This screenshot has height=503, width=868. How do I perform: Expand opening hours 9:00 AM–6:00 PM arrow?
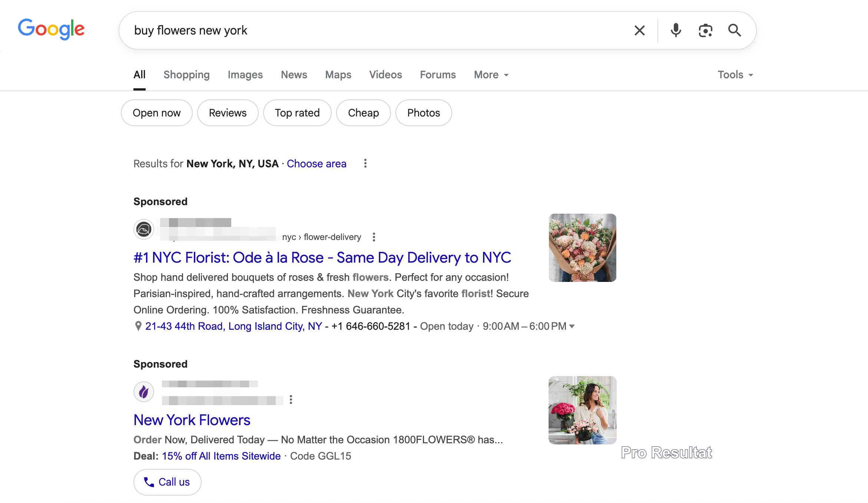point(572,326)
